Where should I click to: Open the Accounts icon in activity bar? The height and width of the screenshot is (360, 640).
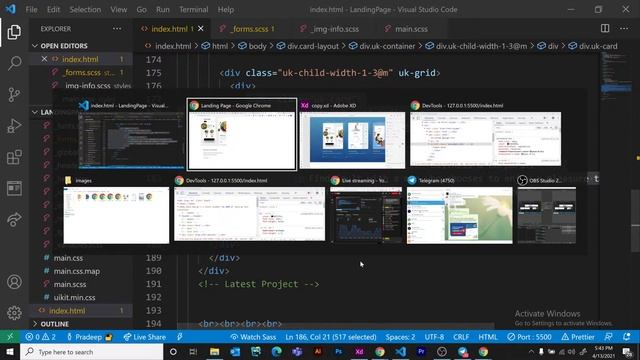pos(14,282)
